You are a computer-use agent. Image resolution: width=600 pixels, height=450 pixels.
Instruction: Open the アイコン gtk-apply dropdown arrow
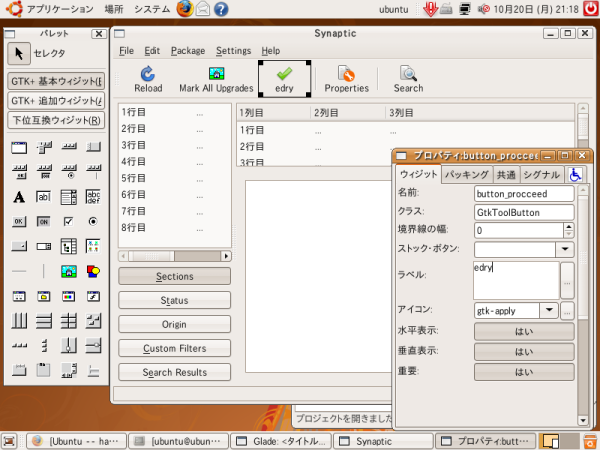(x=549, y=310)
